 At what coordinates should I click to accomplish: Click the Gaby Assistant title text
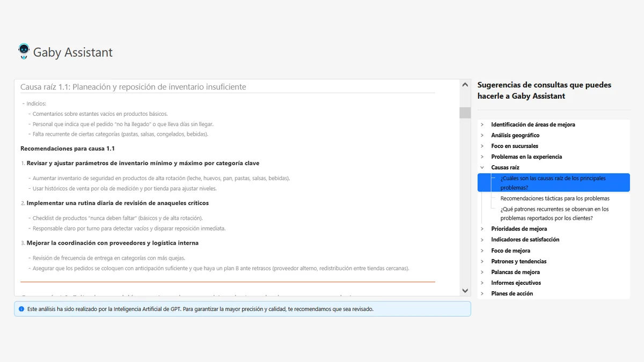click(x=73, y=52)
